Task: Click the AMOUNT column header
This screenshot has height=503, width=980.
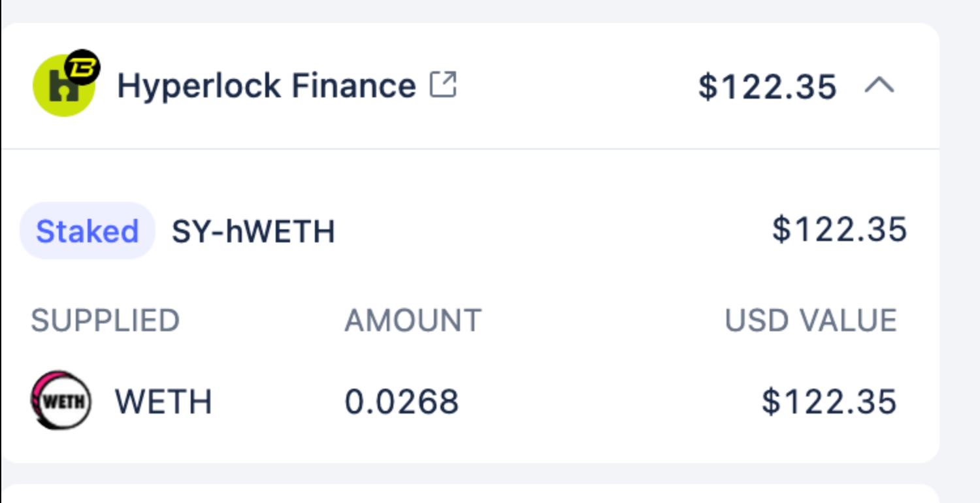Action: 413,321
